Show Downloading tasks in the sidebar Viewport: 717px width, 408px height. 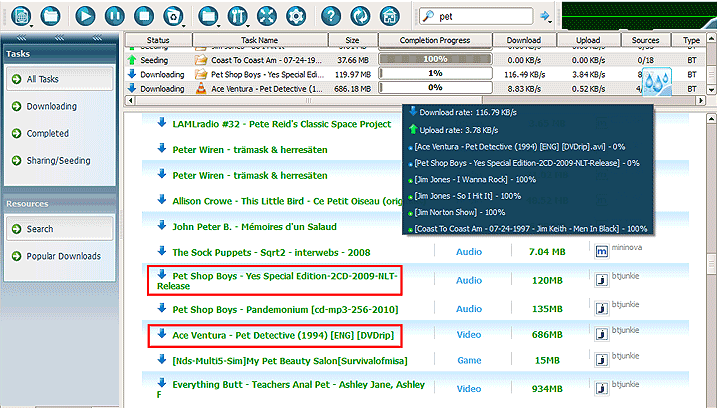pos(51,106)
